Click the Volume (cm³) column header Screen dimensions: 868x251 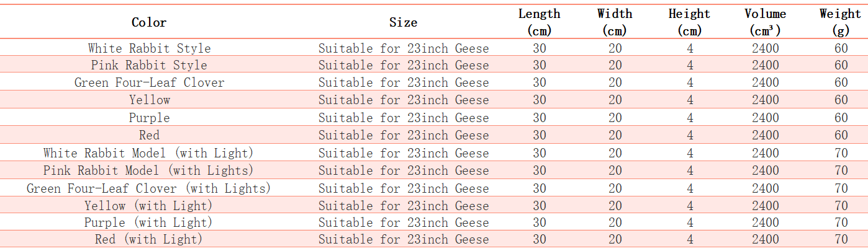[x=765, y=22]
